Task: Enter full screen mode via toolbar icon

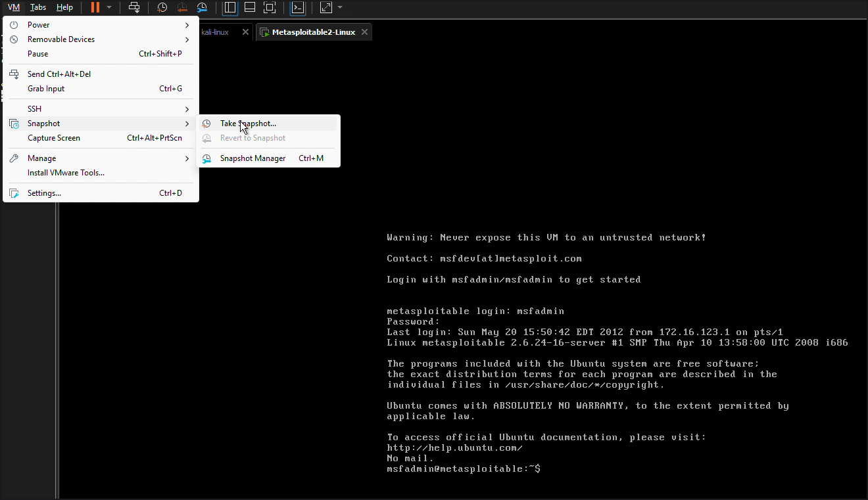Action: point(270,7)
